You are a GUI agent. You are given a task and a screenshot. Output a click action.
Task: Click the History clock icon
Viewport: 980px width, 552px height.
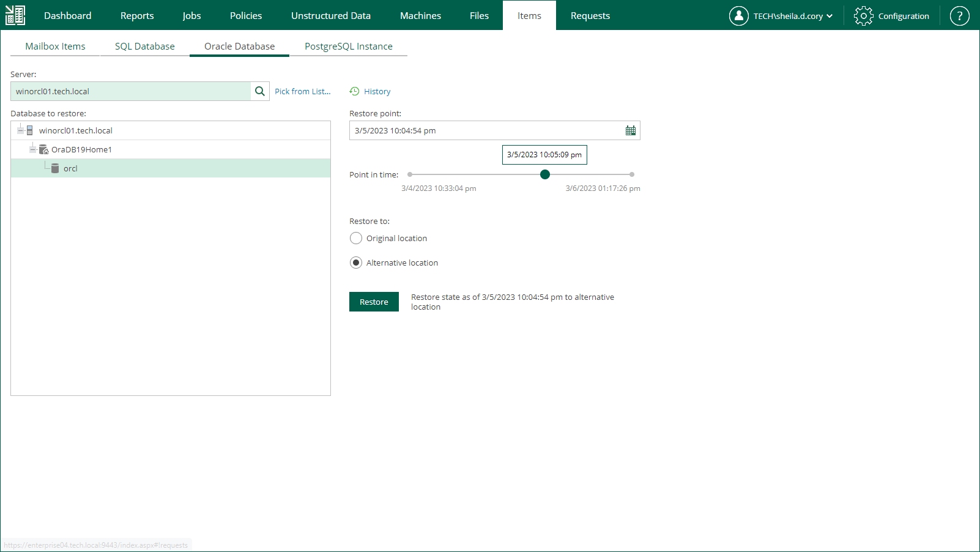354,91
